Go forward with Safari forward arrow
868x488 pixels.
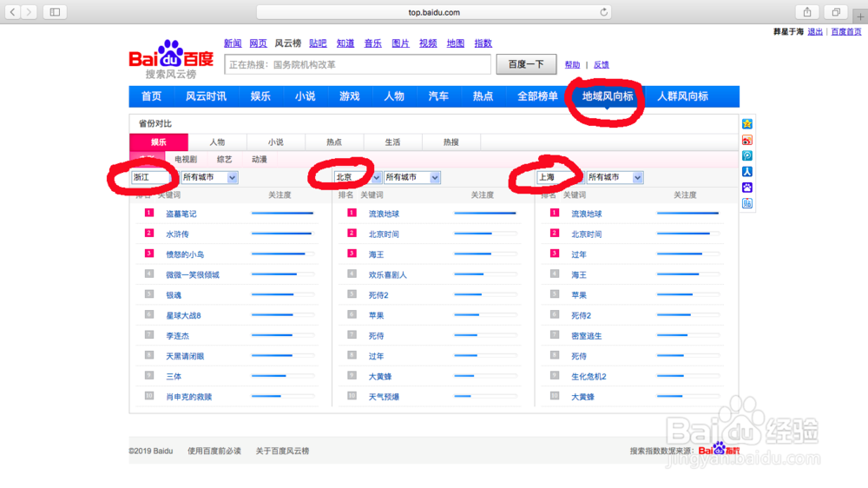pyautogui.click(x=29, y=11)
